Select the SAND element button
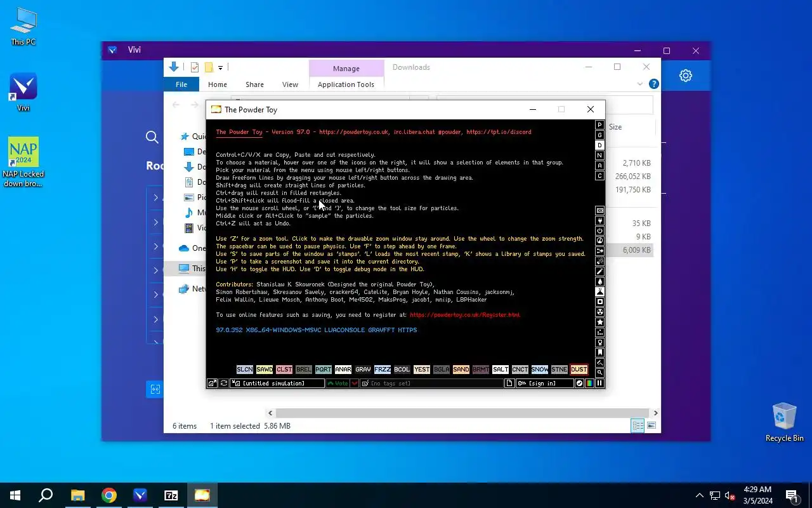Image resolution: width=812 pixels, height=508 pixels. coord(461,370)
